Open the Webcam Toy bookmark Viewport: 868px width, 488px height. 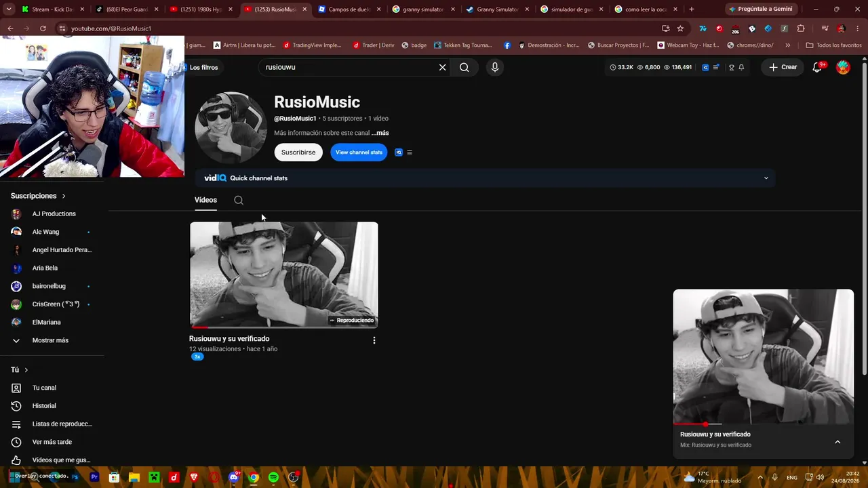click(x=688, y=45)
